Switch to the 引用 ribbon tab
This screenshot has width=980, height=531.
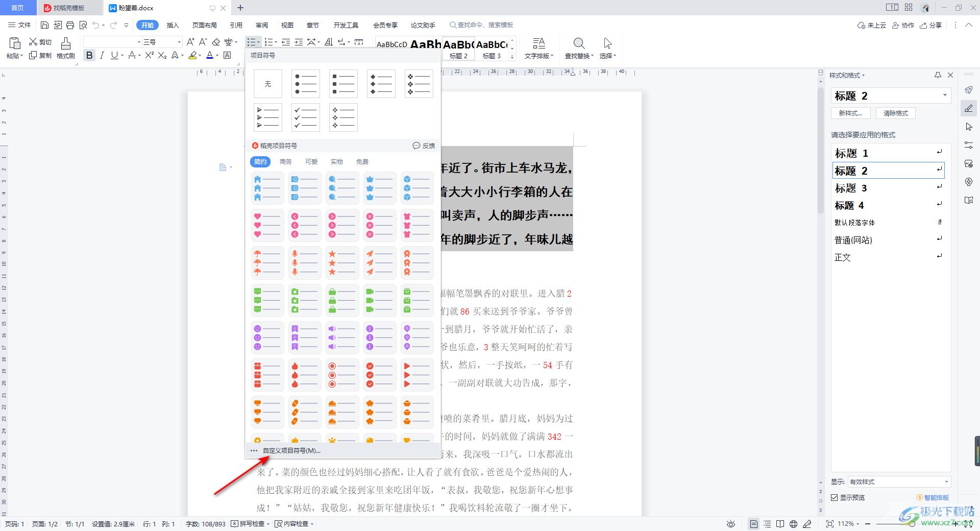pyautogui.click(x=236, y=25)
